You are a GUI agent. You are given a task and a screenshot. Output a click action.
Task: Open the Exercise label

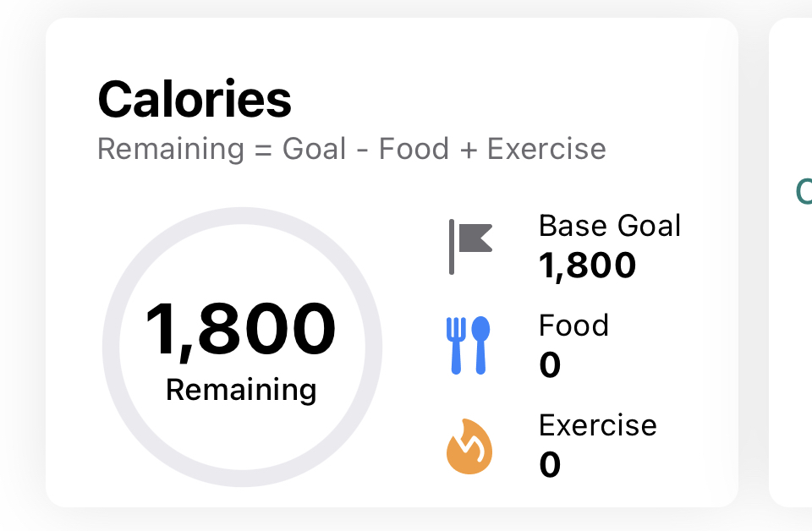pyautogui.click(x=598, y=425)
